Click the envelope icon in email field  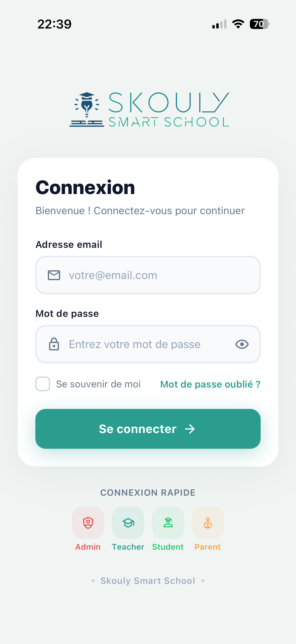pyautogui.click(x=54, y=275)
